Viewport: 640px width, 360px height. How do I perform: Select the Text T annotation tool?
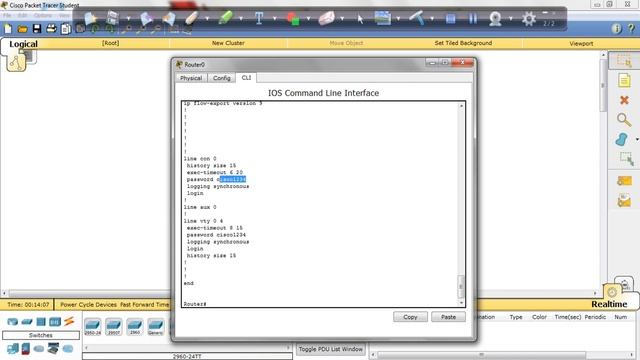tap(259, 18)
